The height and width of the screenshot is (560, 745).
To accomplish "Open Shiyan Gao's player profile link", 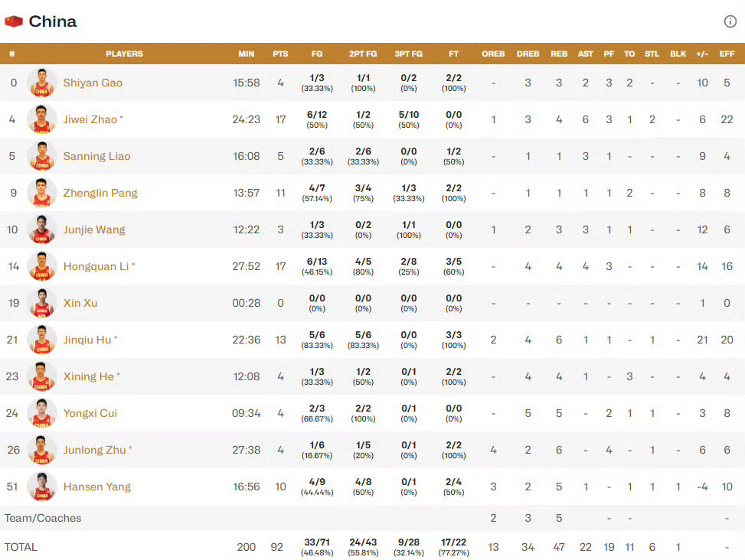I will click(x=93, y=83).
